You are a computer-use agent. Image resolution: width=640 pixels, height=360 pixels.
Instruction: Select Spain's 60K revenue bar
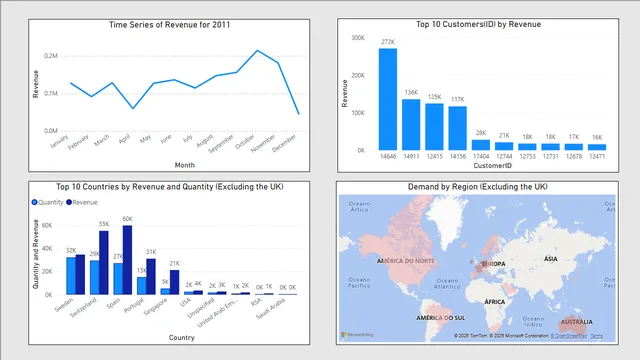[x=127, y=260]
